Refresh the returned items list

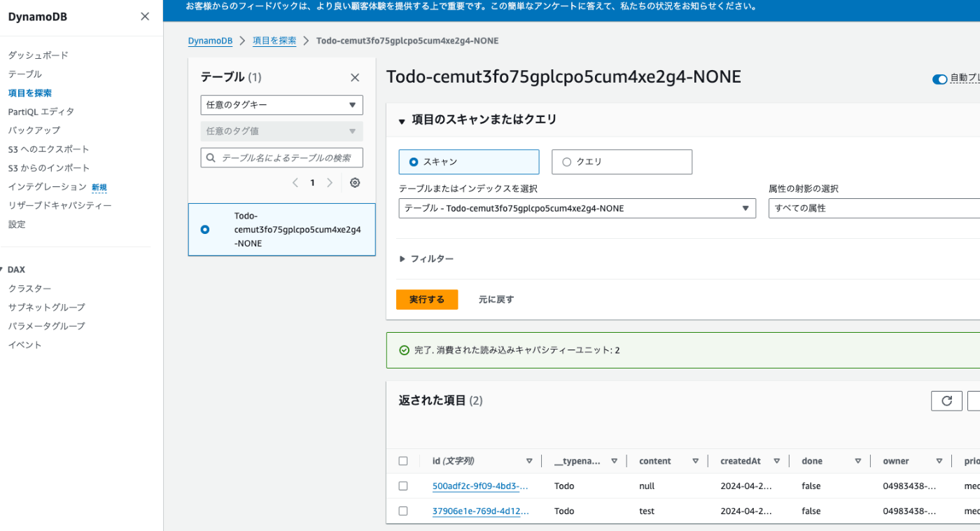click(946, 401)
